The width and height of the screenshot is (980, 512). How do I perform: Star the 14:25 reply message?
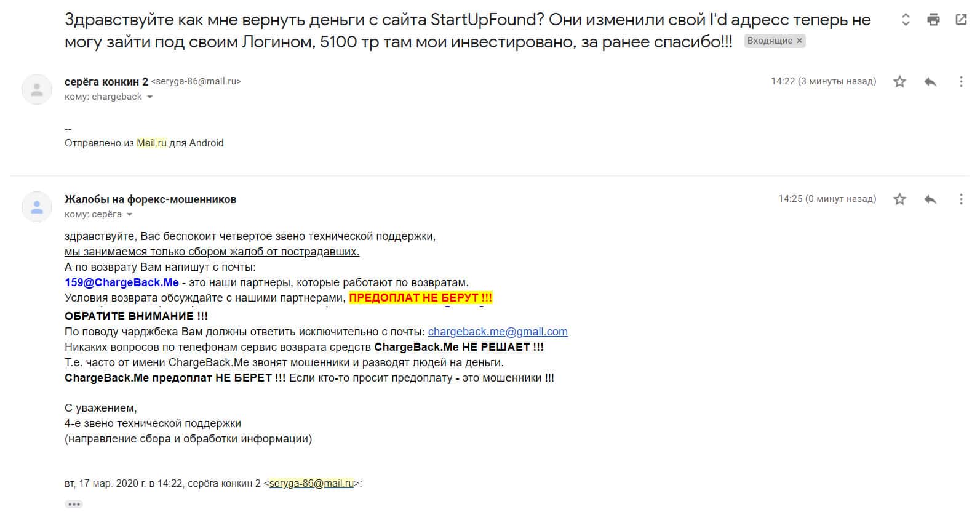coord(899,199)
